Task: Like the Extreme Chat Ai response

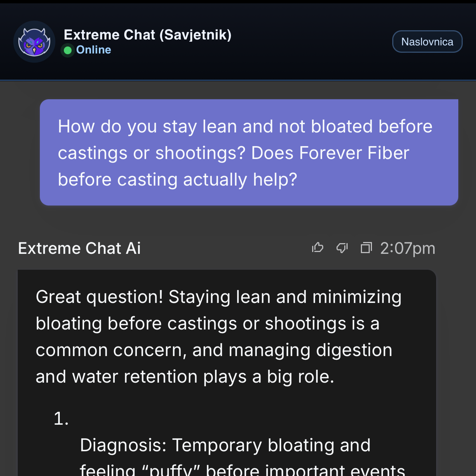Action: click(317, 248)
